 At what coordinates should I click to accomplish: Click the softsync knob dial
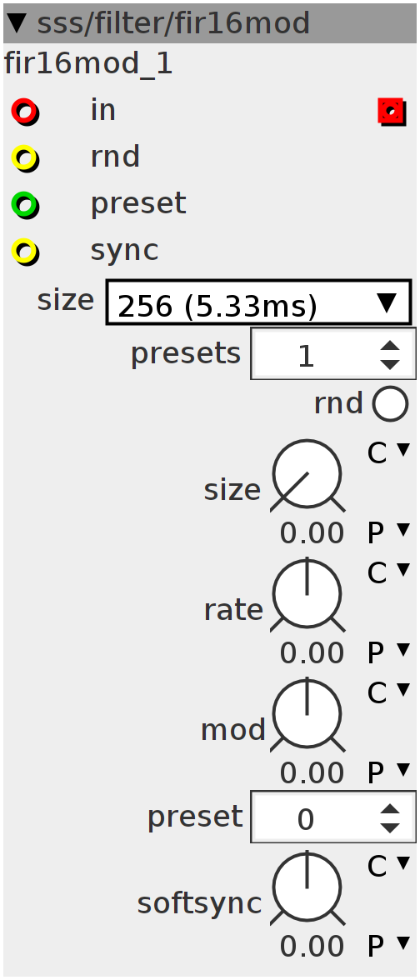307,888
